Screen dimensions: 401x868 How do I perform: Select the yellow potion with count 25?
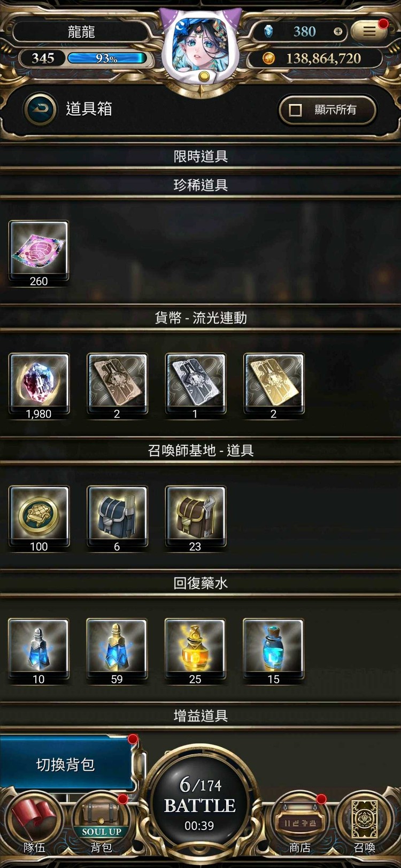[195, 651]
